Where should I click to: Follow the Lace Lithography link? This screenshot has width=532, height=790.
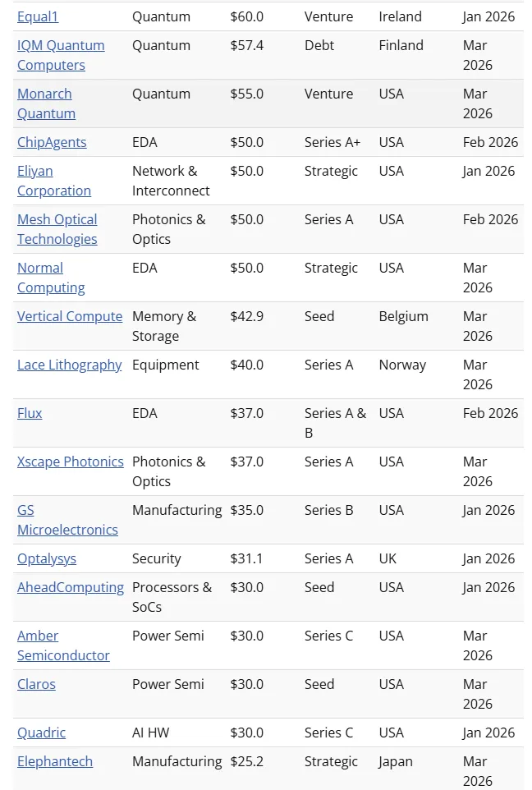pos(70,365)
